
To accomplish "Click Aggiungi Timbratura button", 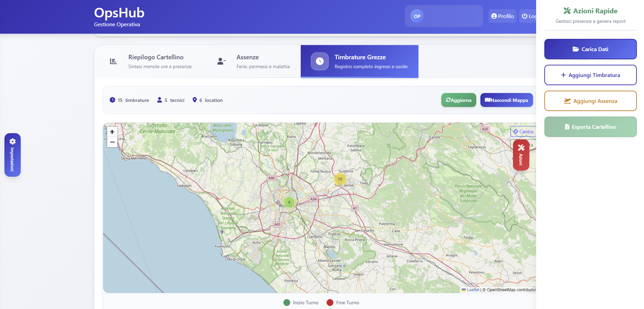I will point(591,75).
